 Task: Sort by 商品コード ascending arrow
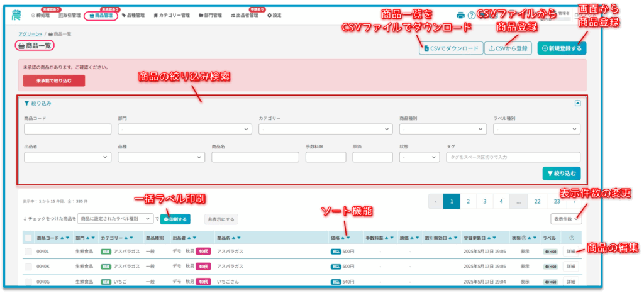click(x=64, y=238)
